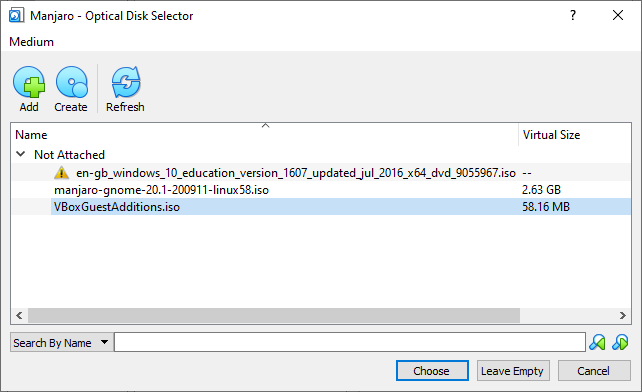This screenshot has width=642, height=392.
Task: Click the Create disk image icon
Action: (72, 82)
